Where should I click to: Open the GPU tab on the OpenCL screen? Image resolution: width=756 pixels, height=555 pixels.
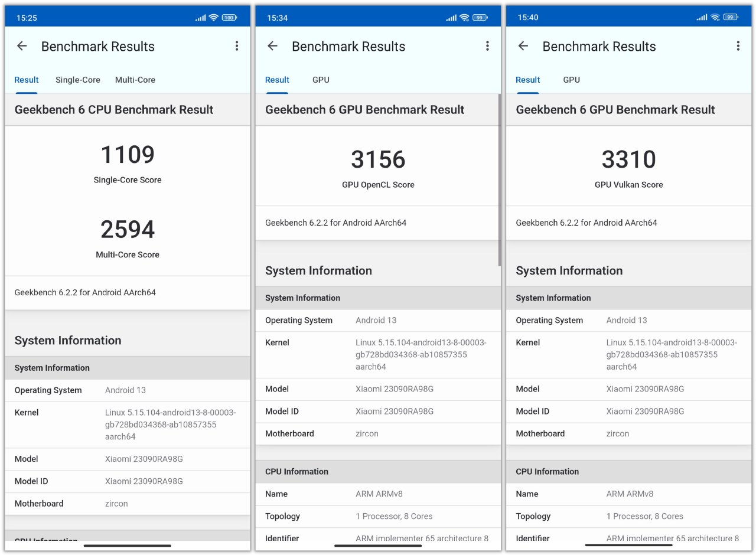pyautogui.click(x=321, y=80)
